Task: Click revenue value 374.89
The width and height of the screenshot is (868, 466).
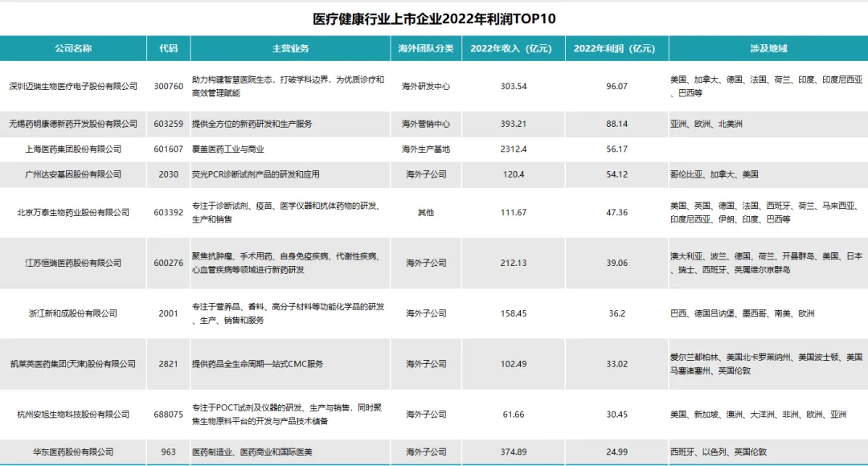Action: (x=513, y=452)
